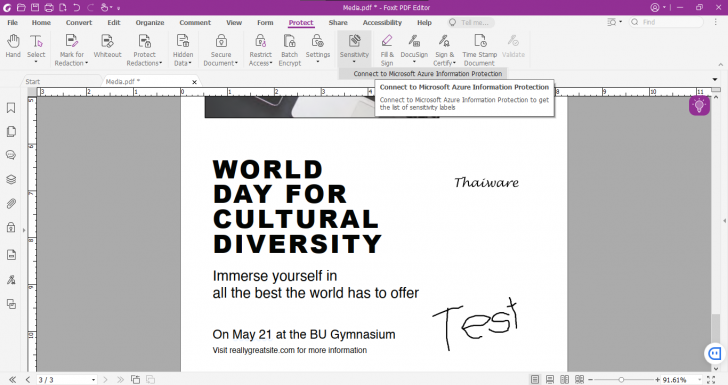The height and width of the screenshot is (385, 728).
Task: Open the chat assistant bubble icon
Action: coord(715,354)
